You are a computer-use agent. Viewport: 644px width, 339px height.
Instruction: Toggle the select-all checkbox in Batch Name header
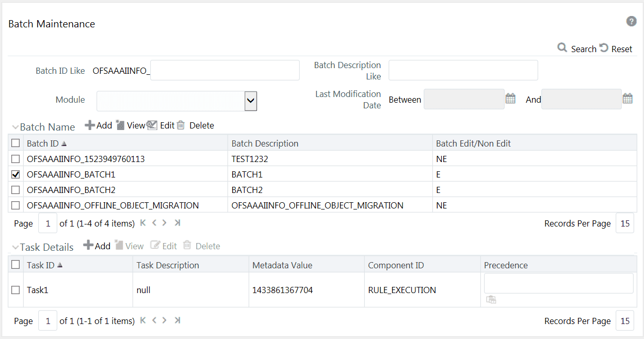click(x=15, y=143)
